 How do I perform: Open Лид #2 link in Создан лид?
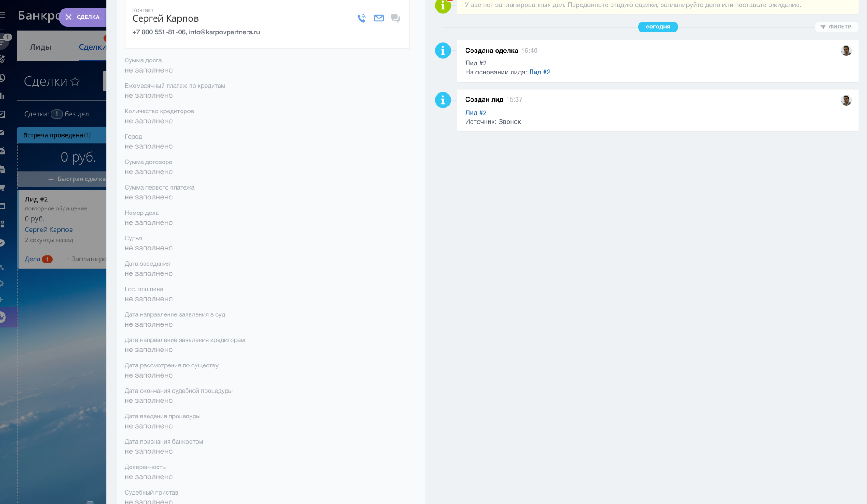point(475,113)
